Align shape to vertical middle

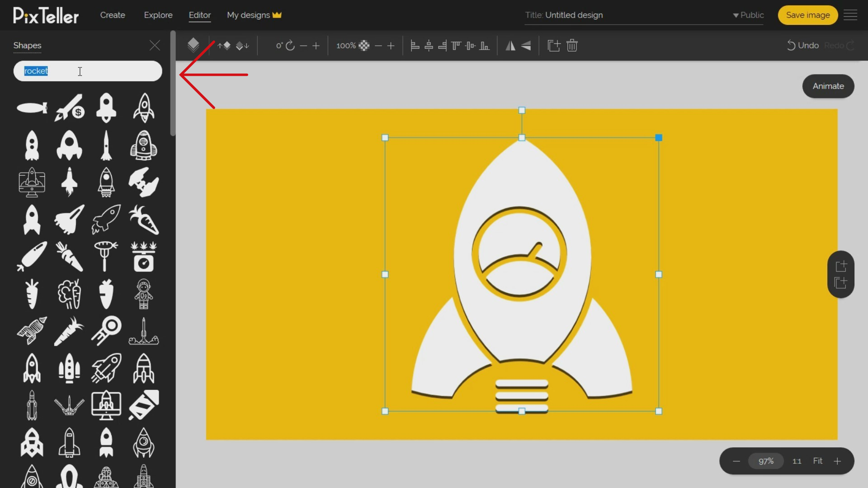470,46
